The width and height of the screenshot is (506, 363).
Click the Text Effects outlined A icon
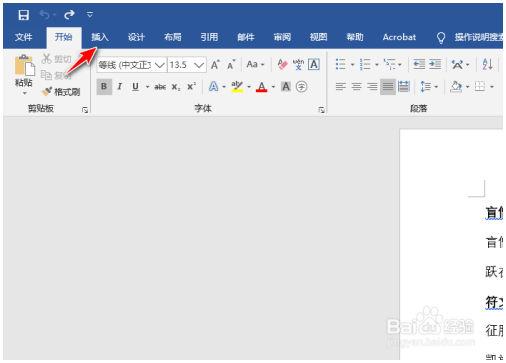(x=213, y=87)
